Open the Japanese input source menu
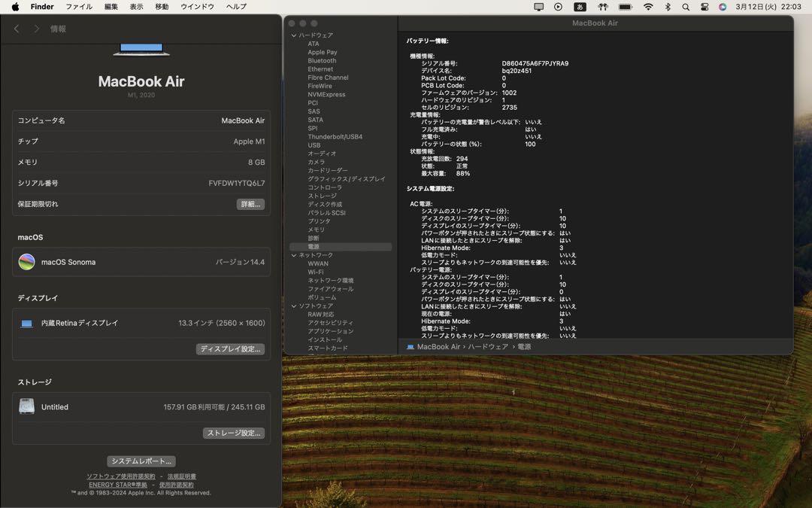Image resolution: width=812 pixels, height=508 pixels. tap(580, 7)
